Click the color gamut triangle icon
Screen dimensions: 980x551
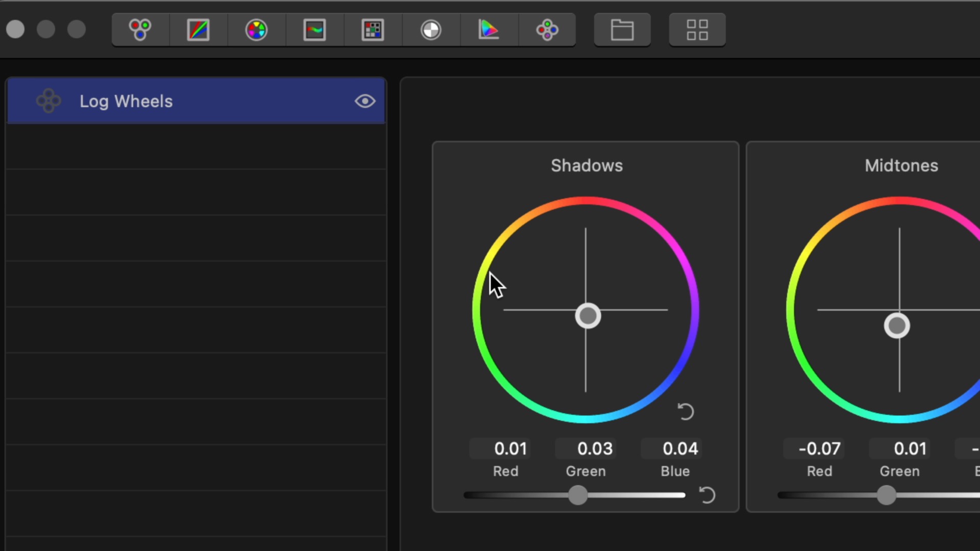tap(489, 30)
